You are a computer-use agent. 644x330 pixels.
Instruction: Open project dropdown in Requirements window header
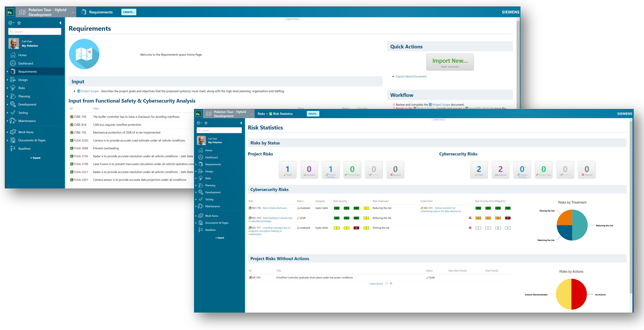[x=73, y=12]
